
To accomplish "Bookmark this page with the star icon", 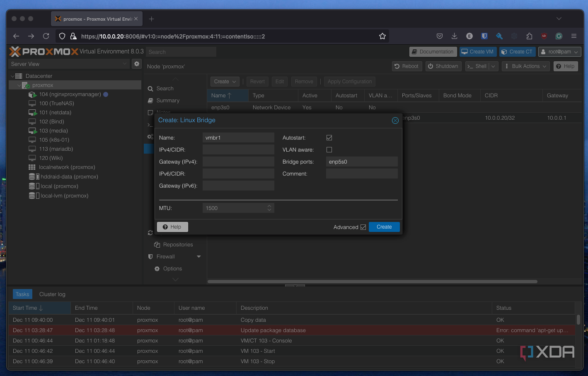I will pos(382,36).
